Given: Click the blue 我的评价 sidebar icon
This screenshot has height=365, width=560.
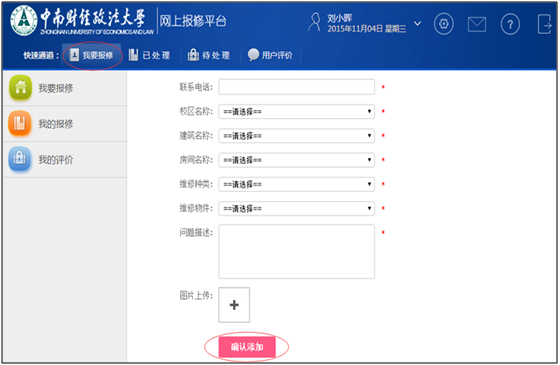Looking at the screenshot, I should 20,159.
